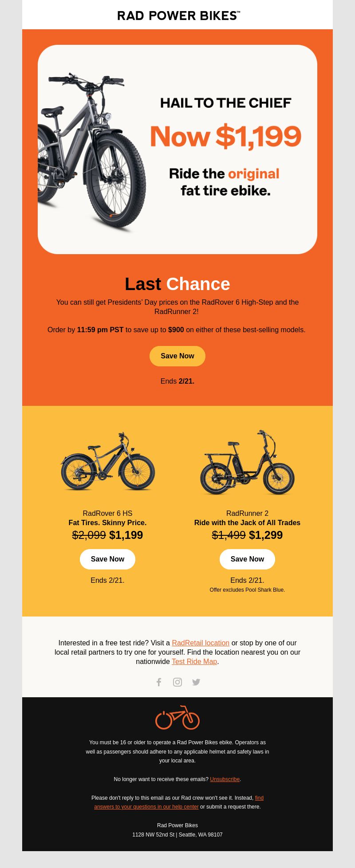Screen dimensions: 355x868
Task: Click the Rad Power Bikes header logo
Action: 178,16
